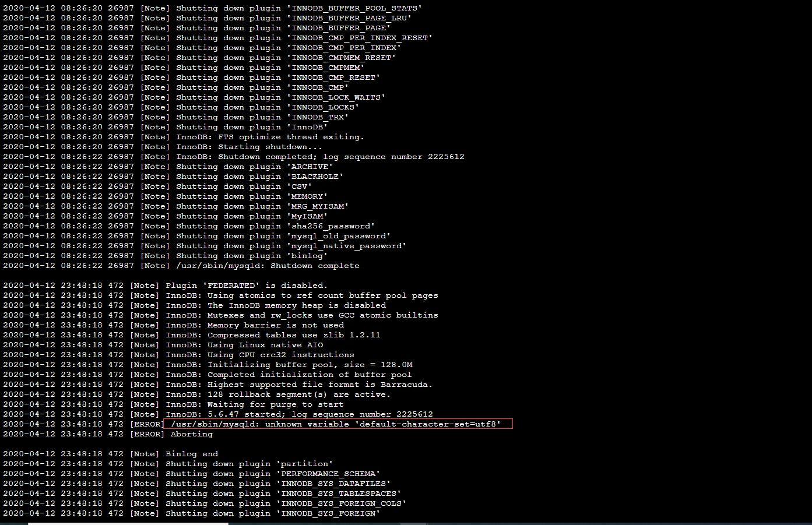
Task: Select the 'binlog' plugin shutdown line
Action: coord(166,256)
